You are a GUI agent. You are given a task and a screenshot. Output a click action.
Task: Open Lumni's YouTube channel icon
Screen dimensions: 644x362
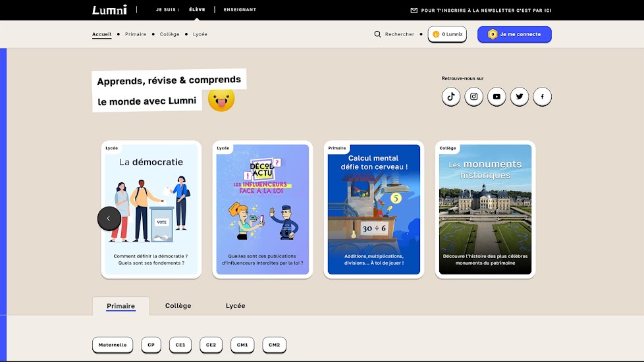click(496, 97)
